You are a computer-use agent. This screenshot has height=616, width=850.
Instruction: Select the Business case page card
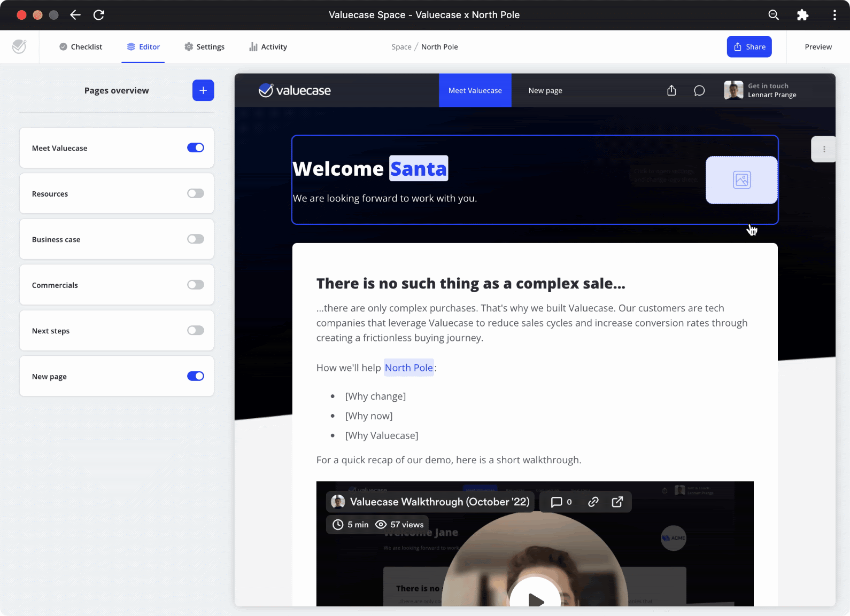[x=117, y=239]
